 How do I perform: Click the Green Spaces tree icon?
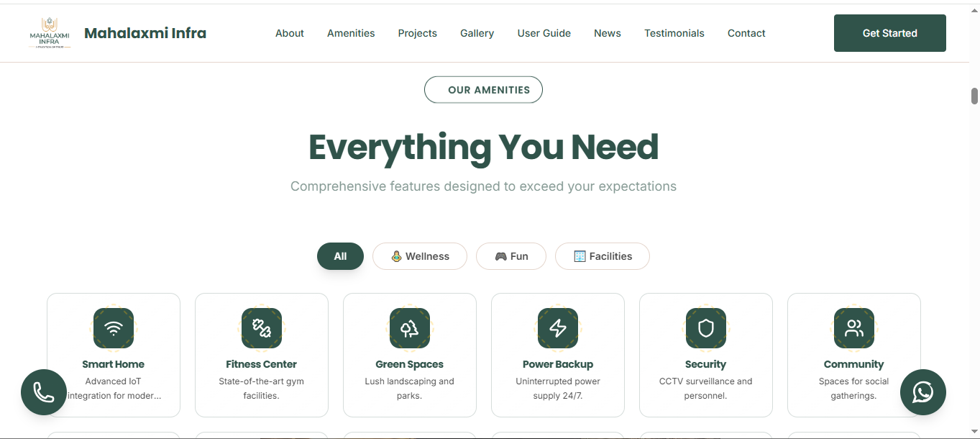tap(410, 328)
